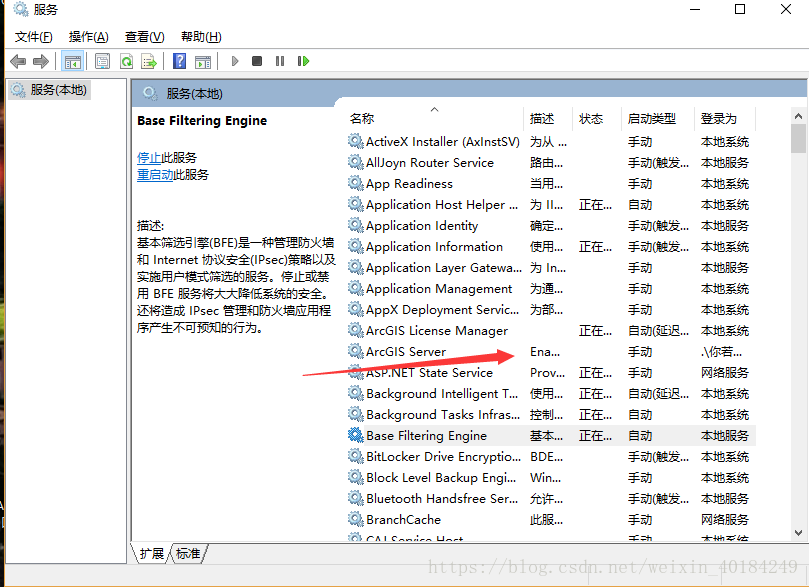Click the gear icon of App Readiness

click(x=355, y=183)
